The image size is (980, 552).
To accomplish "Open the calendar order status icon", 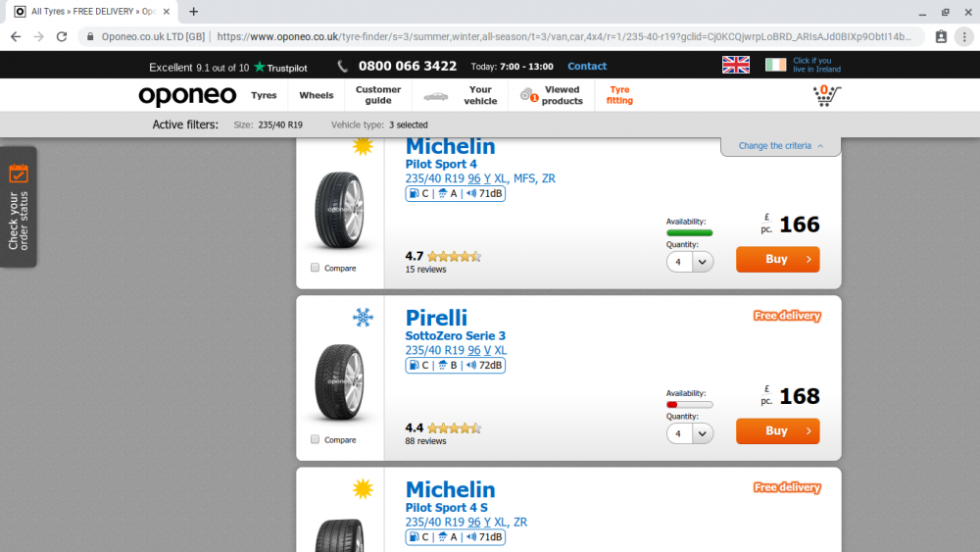I will point(19,174).
